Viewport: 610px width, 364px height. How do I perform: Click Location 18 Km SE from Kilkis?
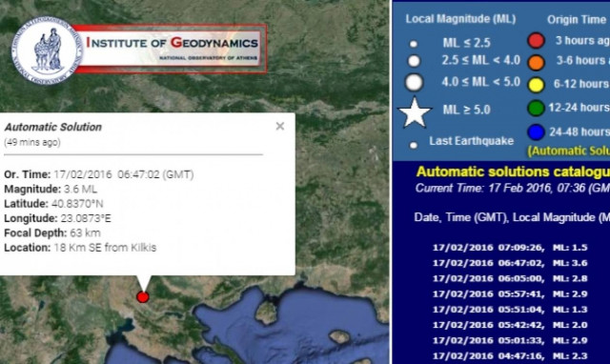[80, 248]
